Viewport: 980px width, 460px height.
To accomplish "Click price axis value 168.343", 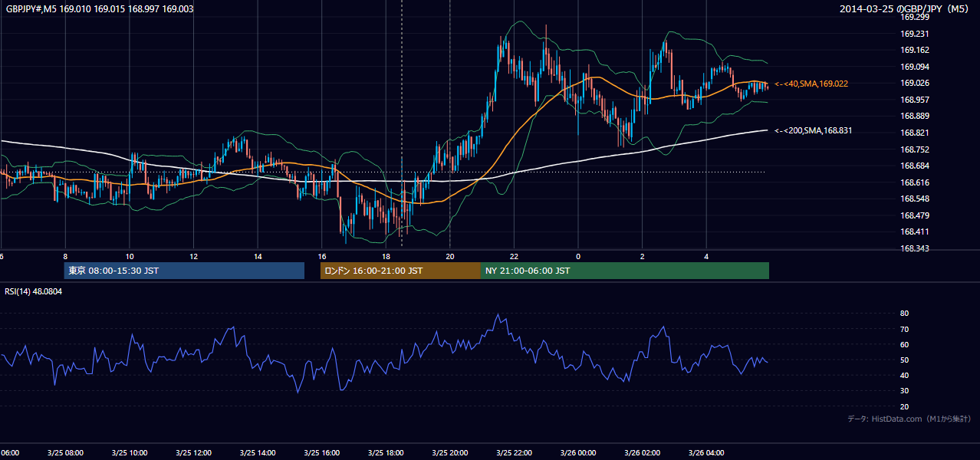I will pyautogui.click(x=915, y=248).
